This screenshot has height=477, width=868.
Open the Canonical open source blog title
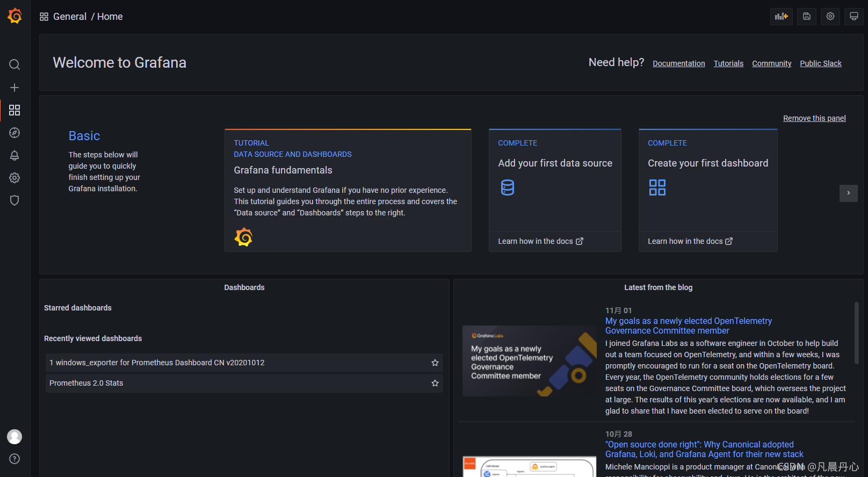click(x=704, y=450)
